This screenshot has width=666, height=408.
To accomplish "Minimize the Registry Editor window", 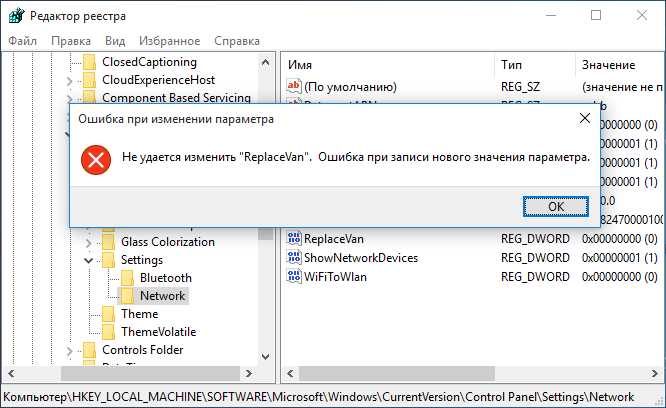I will [x=551, y=16].
